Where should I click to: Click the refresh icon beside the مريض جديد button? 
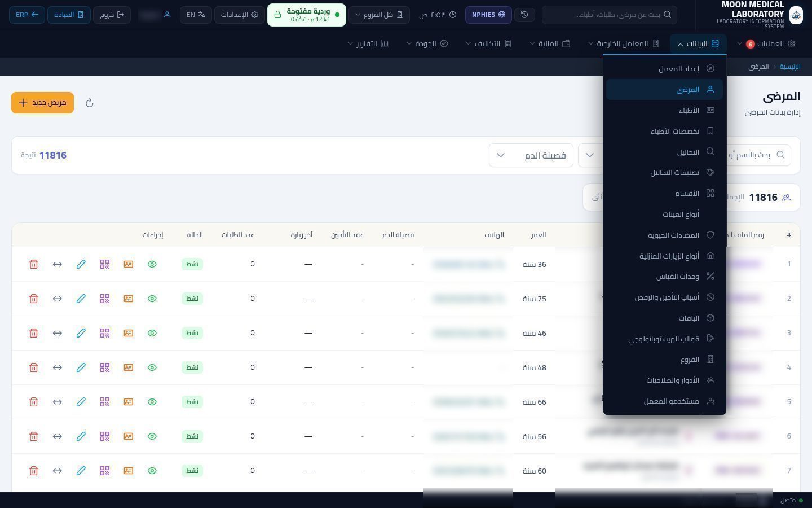click(x=89, y=103)
